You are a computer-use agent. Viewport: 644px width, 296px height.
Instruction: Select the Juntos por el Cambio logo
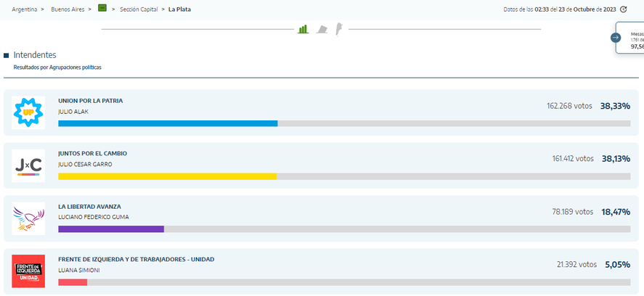click(28, 166)
